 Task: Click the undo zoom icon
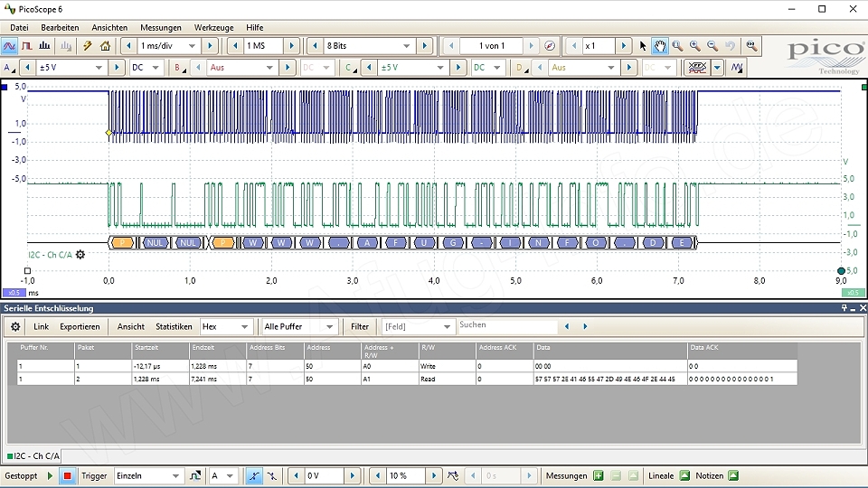point(731,46)
